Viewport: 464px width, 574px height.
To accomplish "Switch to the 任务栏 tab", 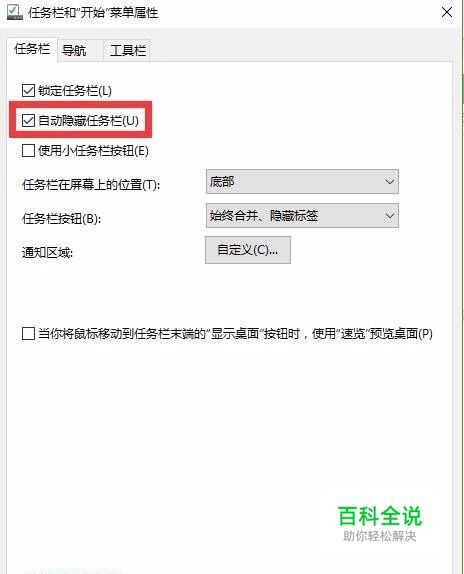I will (x=32, y=49).
